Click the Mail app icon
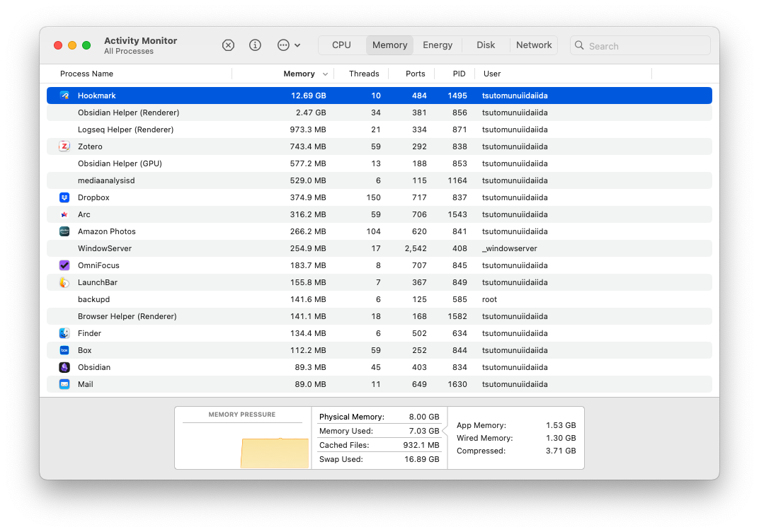This screenshot has height=532, width=759. coord(64,384)
